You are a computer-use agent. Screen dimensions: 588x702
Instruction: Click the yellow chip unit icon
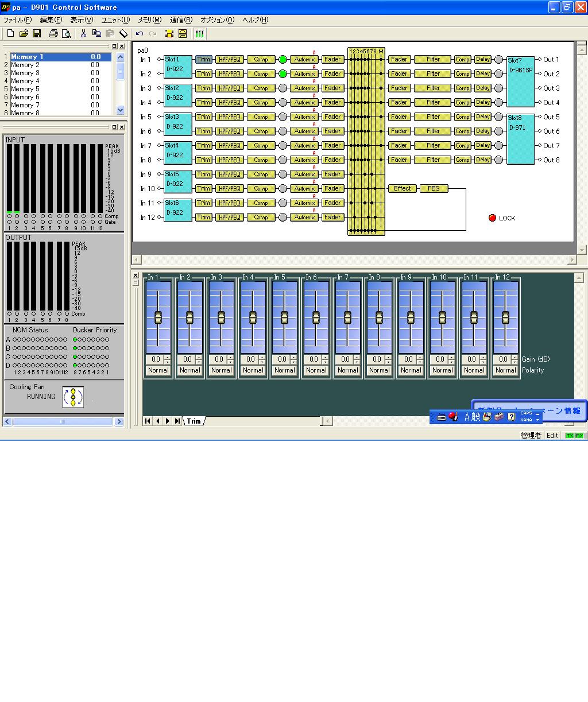tap(169, 34)
